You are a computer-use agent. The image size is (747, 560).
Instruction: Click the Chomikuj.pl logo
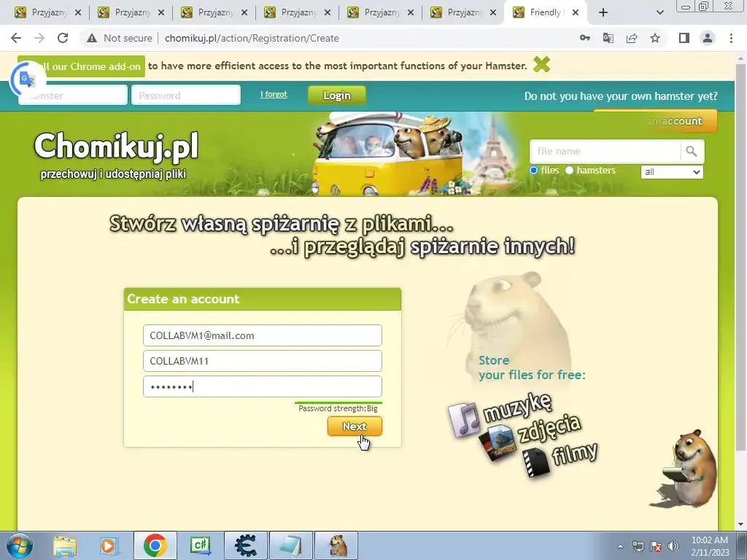[116, 146]
